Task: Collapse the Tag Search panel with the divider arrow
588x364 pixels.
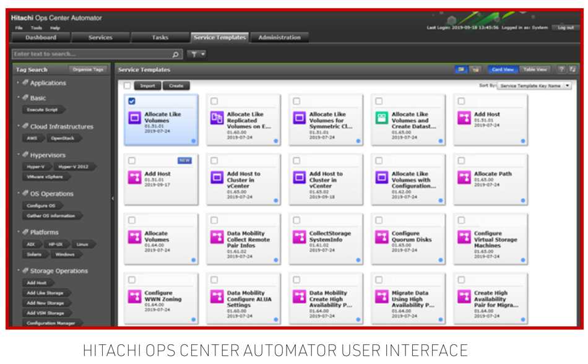Action: tap(113, 198)
